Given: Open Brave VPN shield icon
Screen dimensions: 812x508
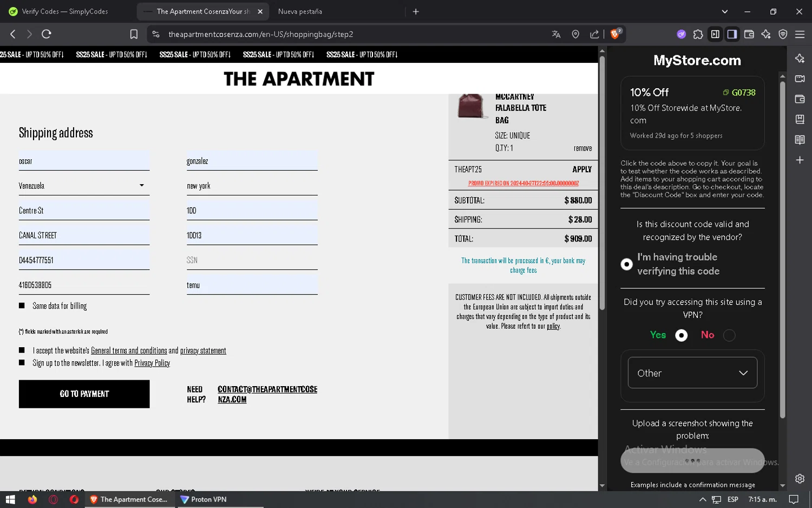Looking at the screenshot, I should (783, 34).
